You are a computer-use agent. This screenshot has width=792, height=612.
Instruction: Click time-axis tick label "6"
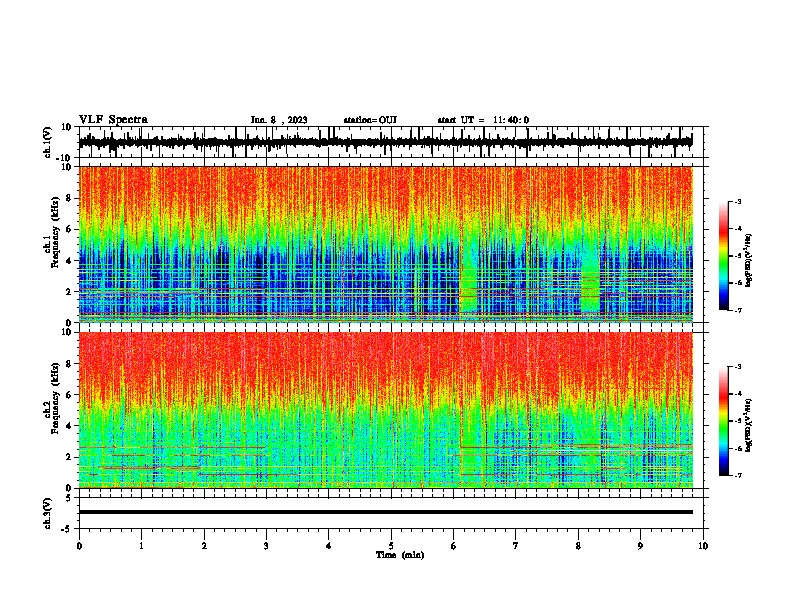click(454, 546)
